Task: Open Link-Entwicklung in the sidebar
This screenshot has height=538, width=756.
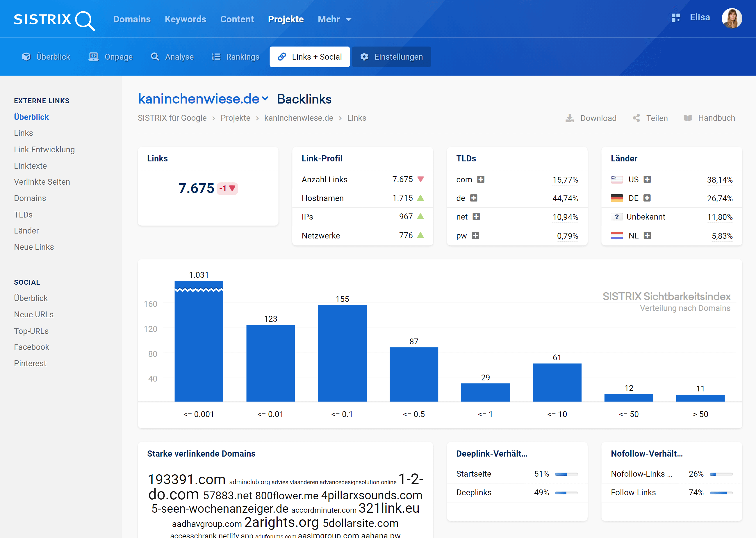Action: tap(44, 150)
